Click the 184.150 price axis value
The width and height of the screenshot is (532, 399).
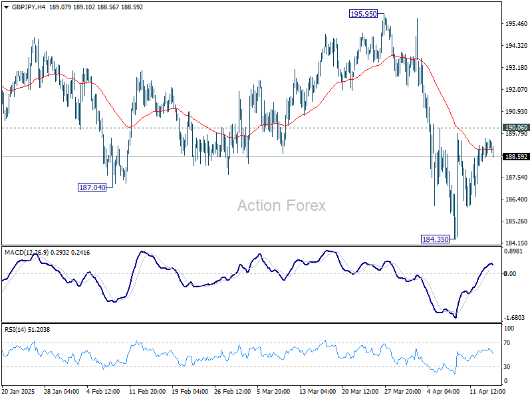(517, 243)
